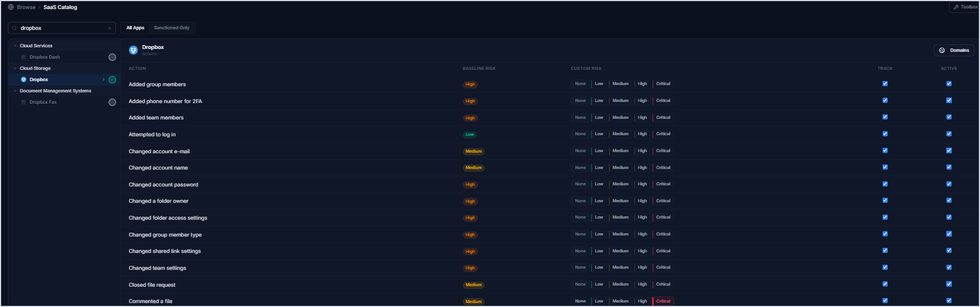Click the Commented a file action text
The height and width of the screenshot is (307, 980).
(151, 301)
